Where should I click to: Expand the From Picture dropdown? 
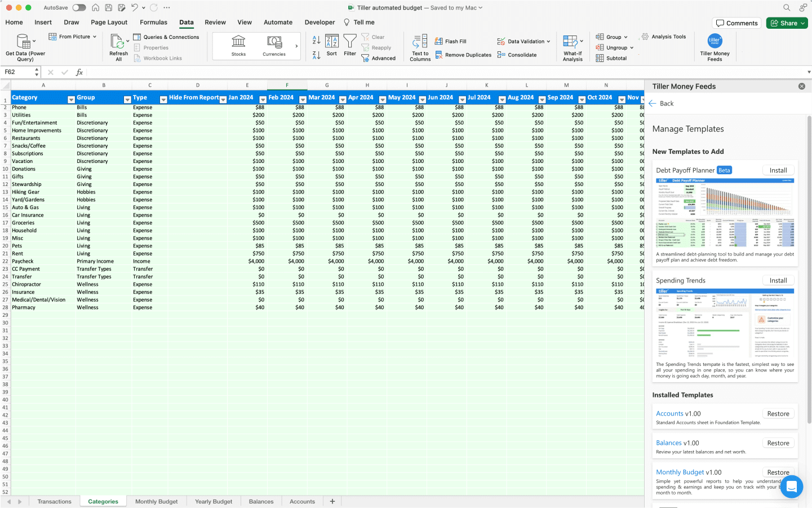[x=95, y=37]
